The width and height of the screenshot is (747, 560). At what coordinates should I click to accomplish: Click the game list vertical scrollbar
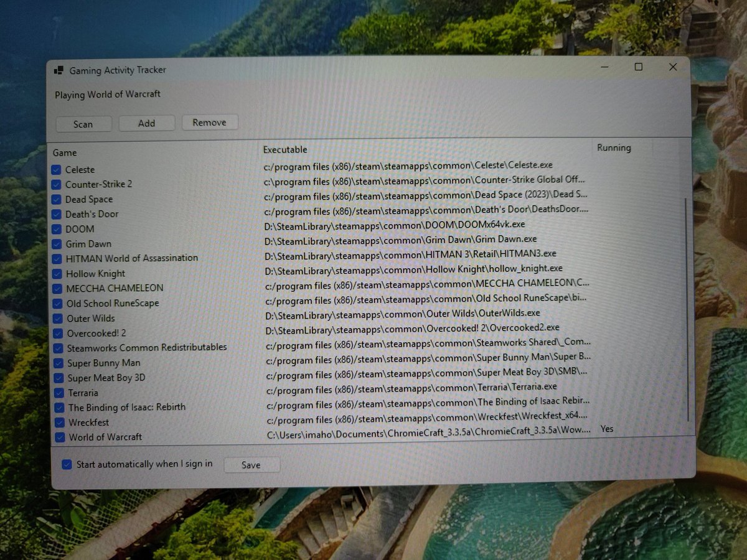(x=688, y=309)
